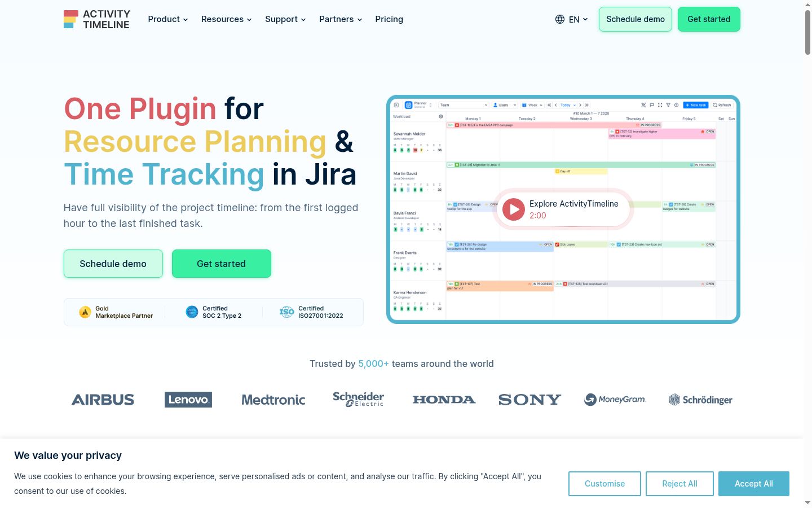Click the hero Schedule demo button
The height and width of the screenshot is (508, 812).
(x=113, y=264)
